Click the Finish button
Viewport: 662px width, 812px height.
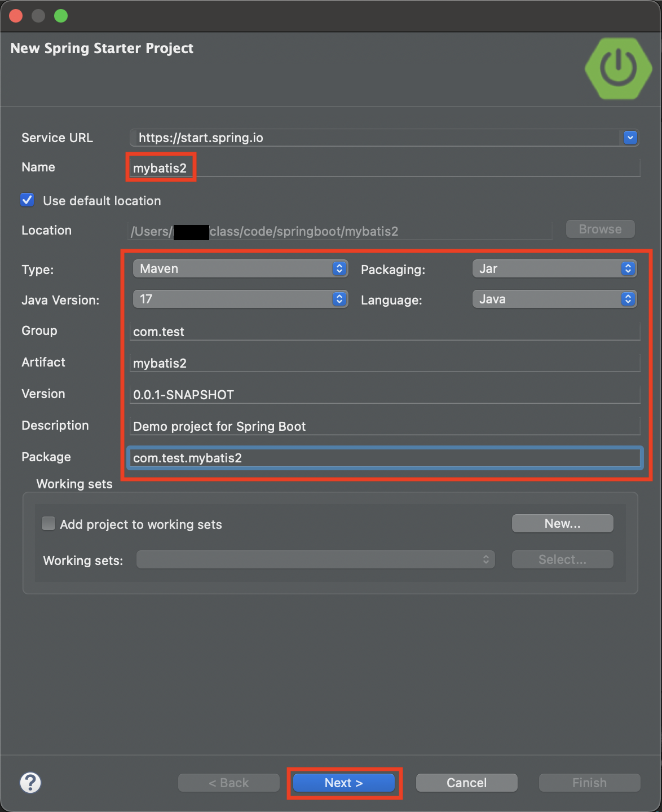(x=590, y=783)
